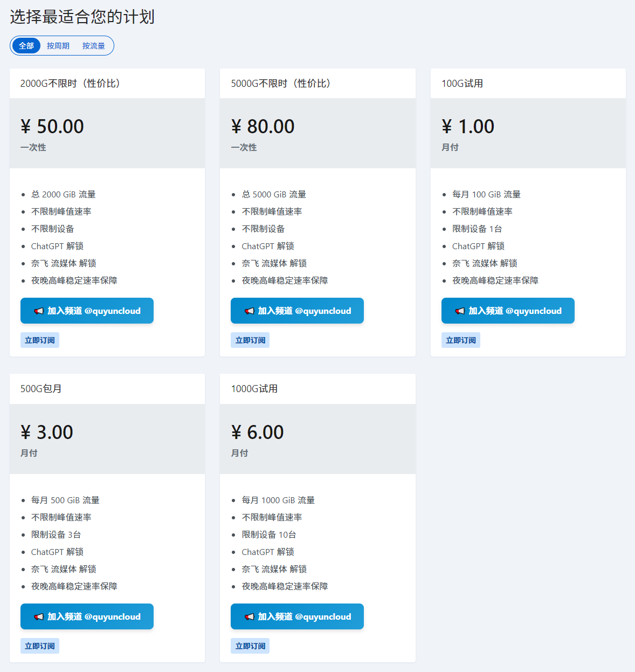The width and height of the screenshot is (635, 672).
Task: Open the 2000G不限时（性价比）card title
Action: 70,84
